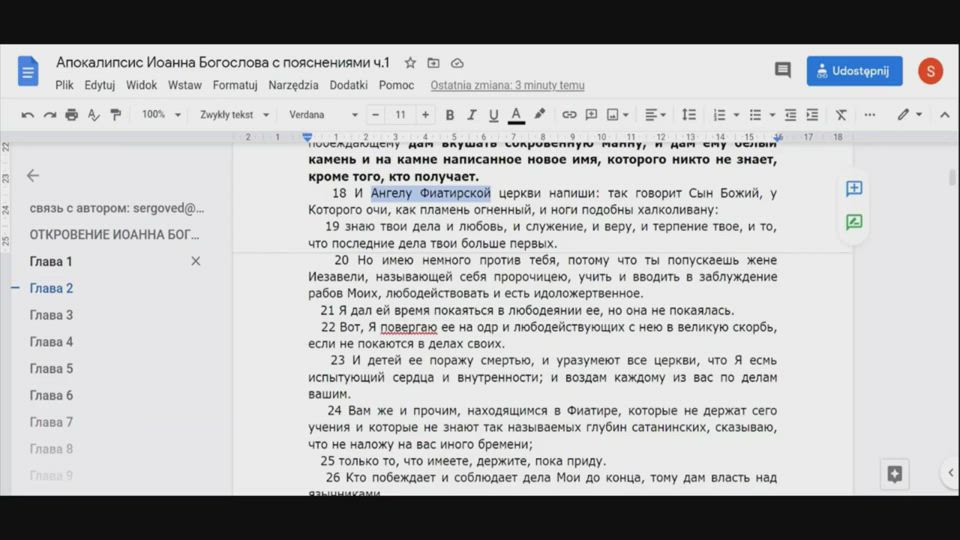Select the paint format tool
Viewport: 960px width, 540px height.
click(115, 115)
